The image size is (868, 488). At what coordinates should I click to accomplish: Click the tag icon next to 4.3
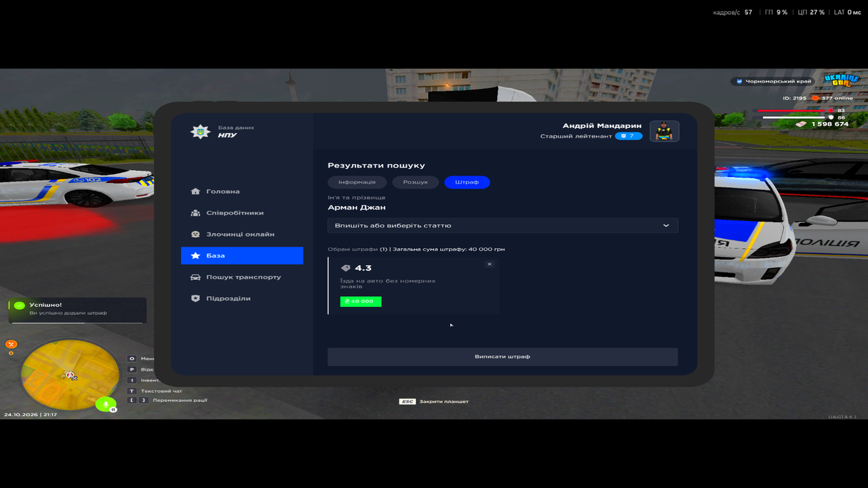coord(346,268)
